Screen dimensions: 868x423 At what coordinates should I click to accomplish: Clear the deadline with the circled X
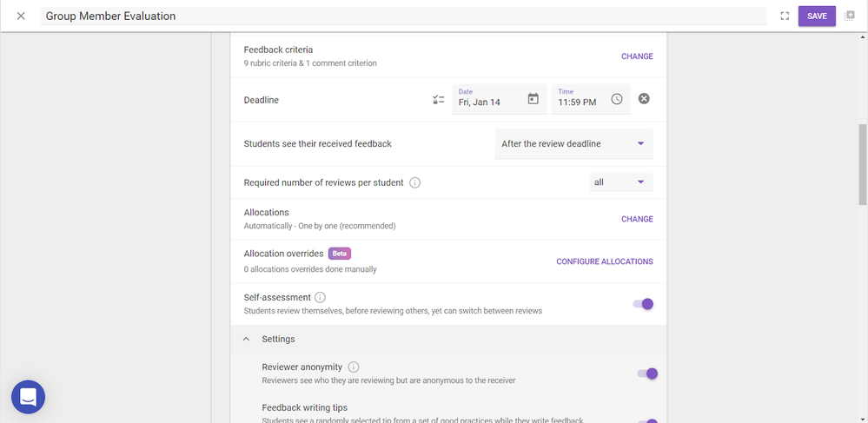point(644,99)
